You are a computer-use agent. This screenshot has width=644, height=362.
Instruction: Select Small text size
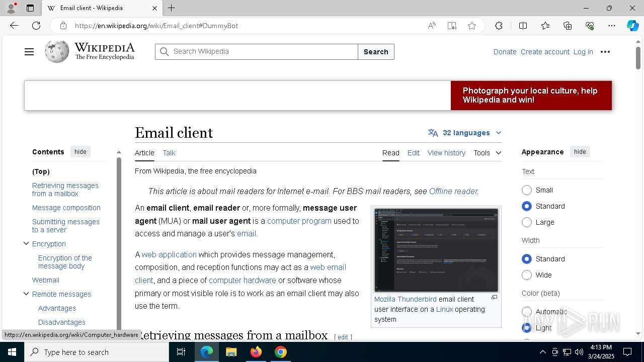[x=527, y=190]
